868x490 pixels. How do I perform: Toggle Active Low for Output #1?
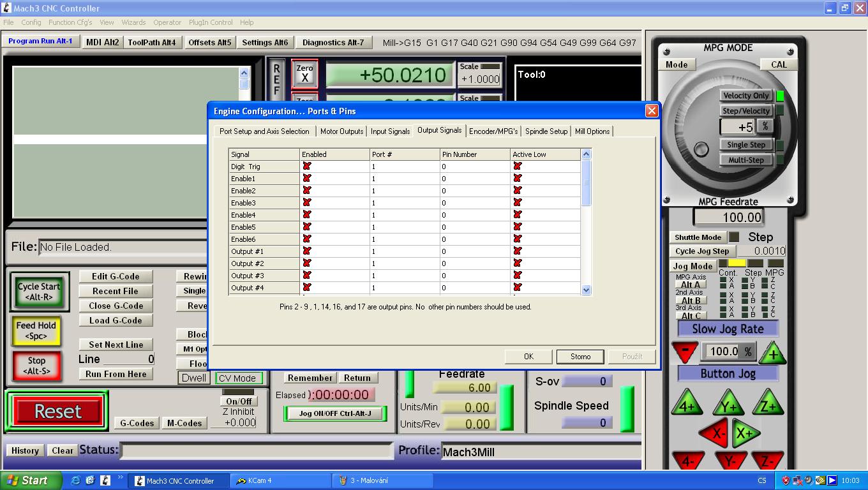coord(517,251)
